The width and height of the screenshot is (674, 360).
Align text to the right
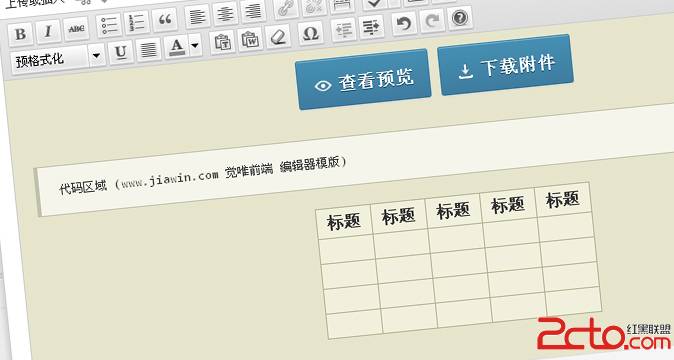253,11
